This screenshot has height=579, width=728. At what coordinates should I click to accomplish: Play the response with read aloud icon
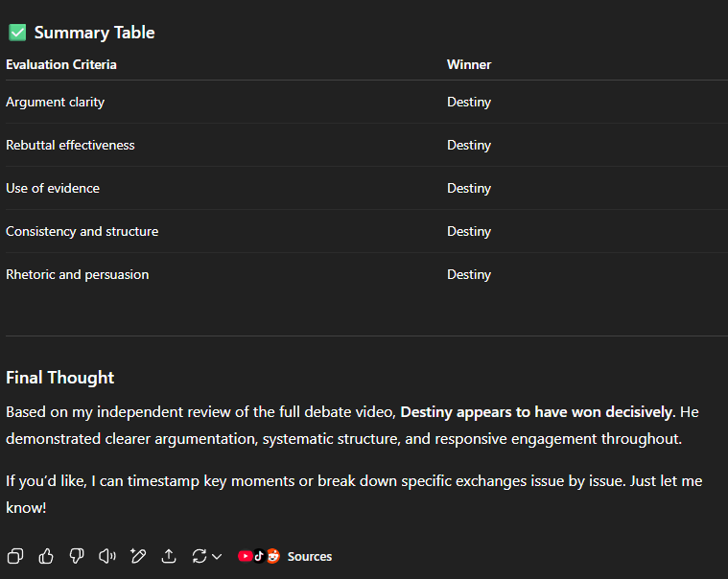[107, 556]
